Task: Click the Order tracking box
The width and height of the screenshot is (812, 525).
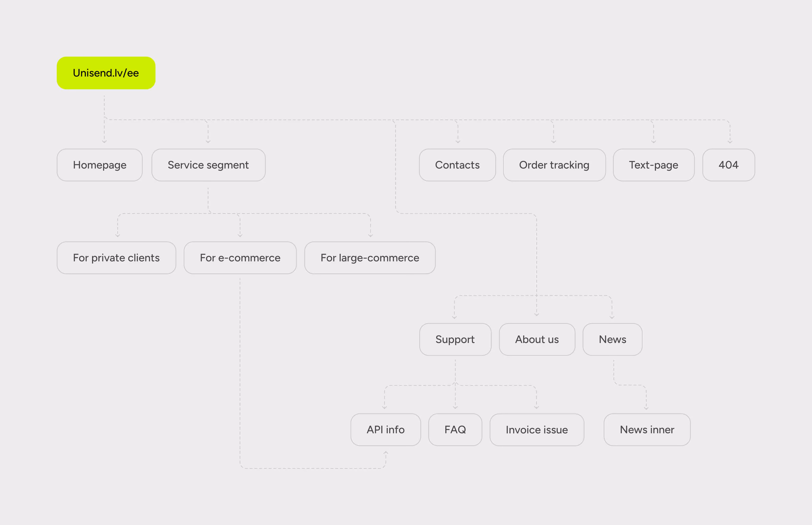Action: coord(554,165)
